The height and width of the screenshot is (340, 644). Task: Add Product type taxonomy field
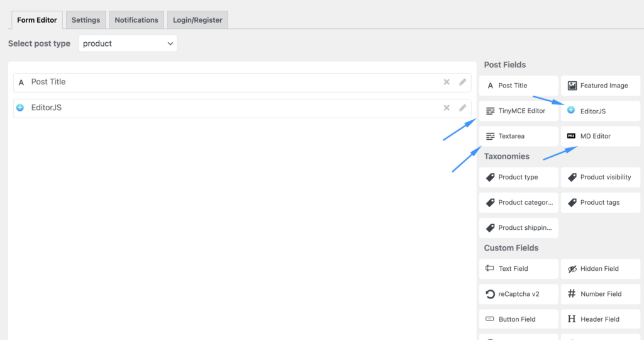518,178
